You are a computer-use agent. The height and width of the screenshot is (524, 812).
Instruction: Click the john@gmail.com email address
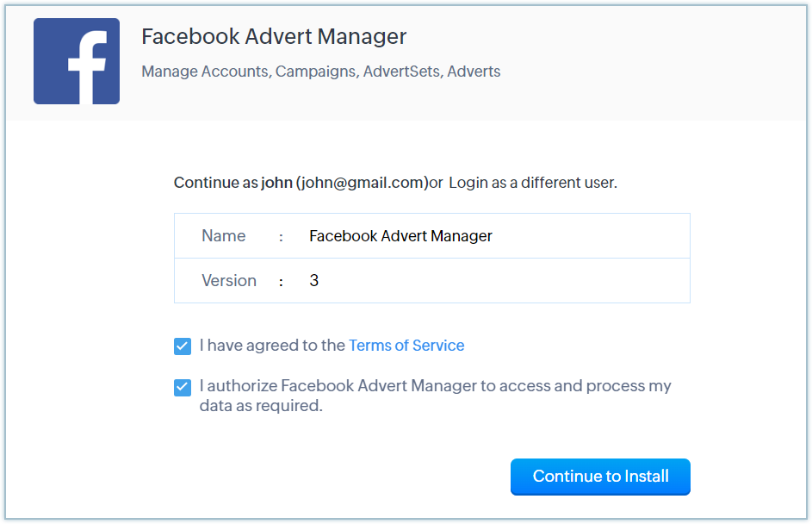(362, 183)
